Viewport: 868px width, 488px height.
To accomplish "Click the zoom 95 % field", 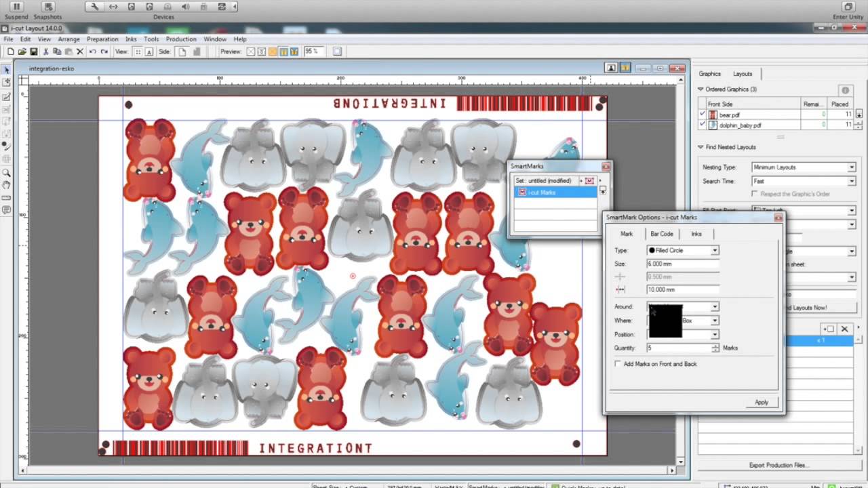I will (x=314, y=52).
